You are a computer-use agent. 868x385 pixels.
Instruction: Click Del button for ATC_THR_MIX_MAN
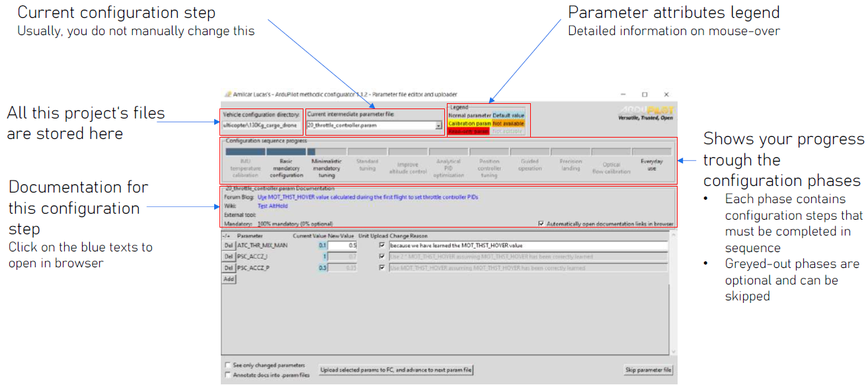click(x=228, y=245)
